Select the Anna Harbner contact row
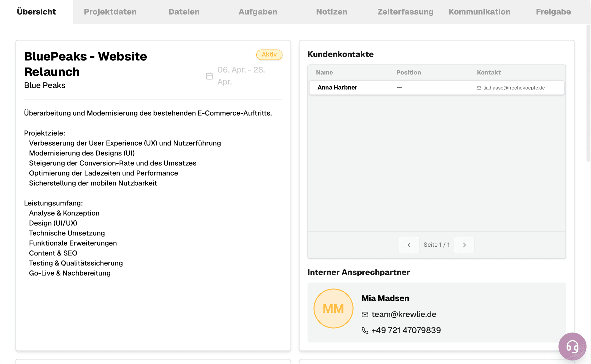This screenshot has height=364, width=591. coord(436,88)
